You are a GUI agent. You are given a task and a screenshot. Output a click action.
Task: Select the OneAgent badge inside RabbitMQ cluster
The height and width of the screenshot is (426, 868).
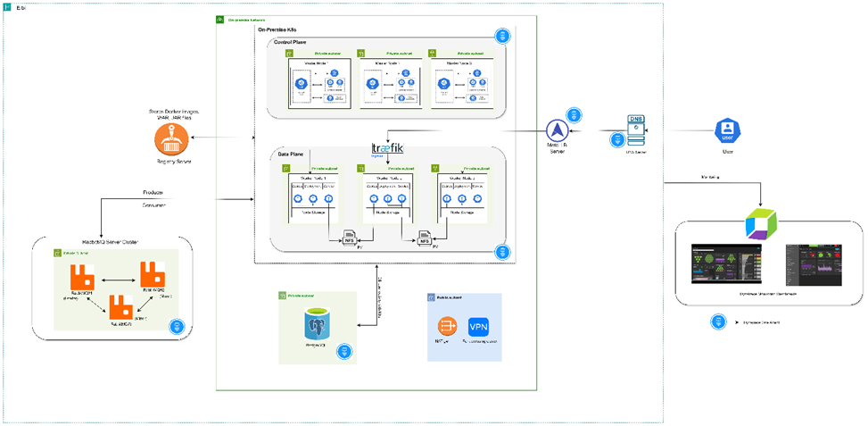(177, 327)
